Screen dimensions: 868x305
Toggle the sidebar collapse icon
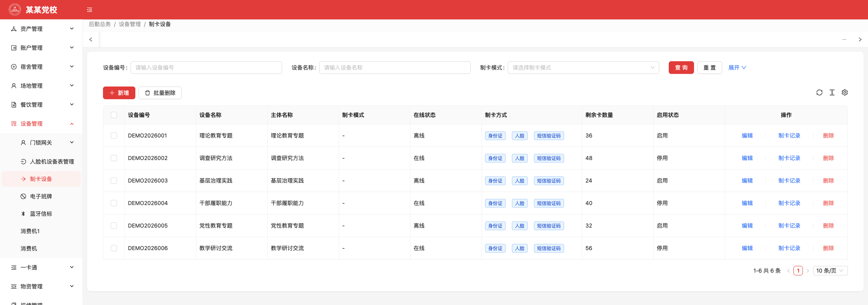[90, 10]
